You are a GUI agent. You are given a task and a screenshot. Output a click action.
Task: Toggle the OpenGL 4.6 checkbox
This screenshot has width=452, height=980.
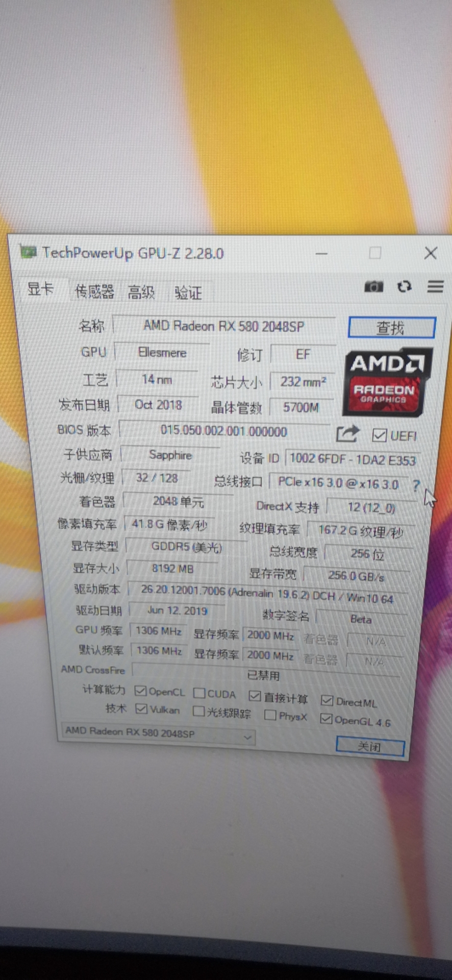point(326,719)
